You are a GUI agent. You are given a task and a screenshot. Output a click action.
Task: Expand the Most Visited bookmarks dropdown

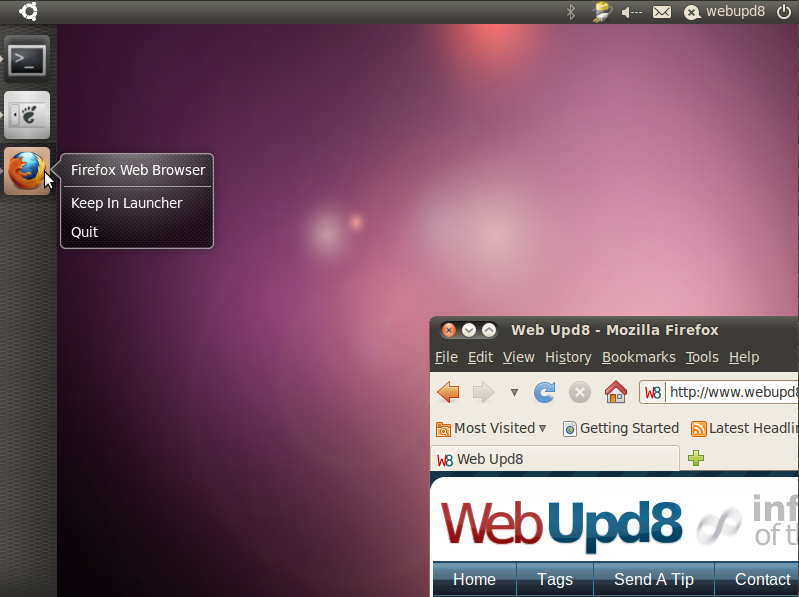click(491, 428)
